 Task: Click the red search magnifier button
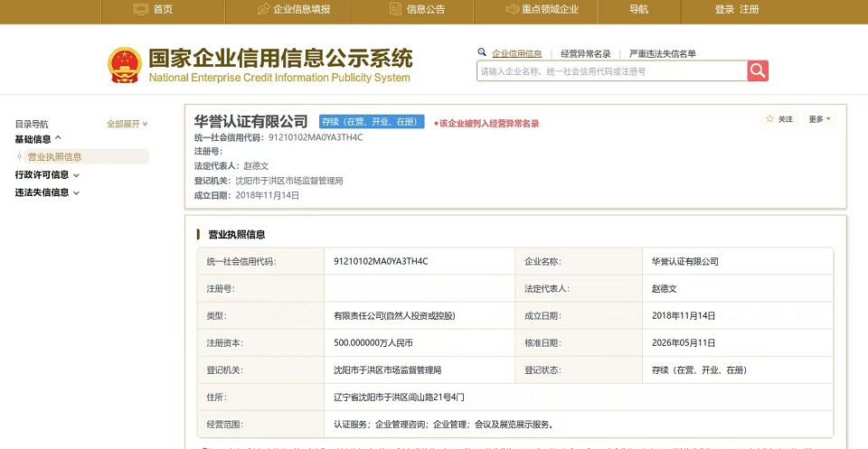click(758, 70)
